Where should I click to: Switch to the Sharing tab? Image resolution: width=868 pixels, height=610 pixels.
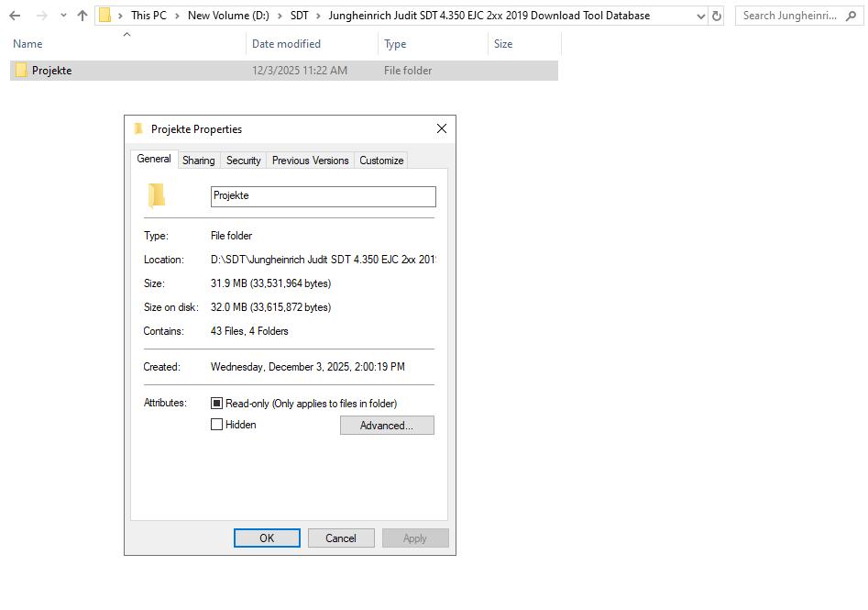point(199,160)
